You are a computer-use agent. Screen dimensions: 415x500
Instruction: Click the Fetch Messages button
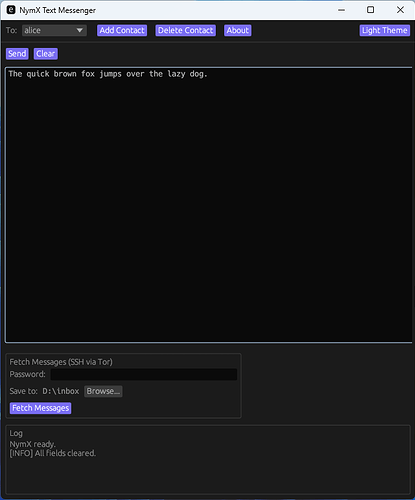click(x=40, y=408)
